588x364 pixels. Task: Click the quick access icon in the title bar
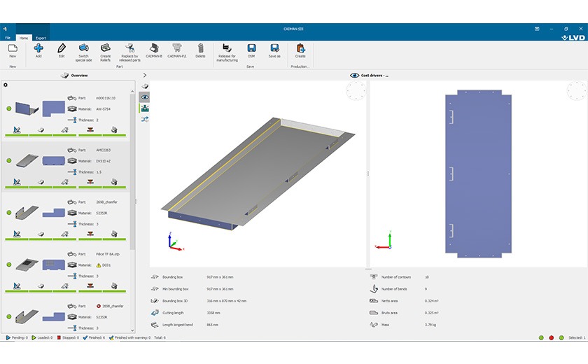point(5,29)
